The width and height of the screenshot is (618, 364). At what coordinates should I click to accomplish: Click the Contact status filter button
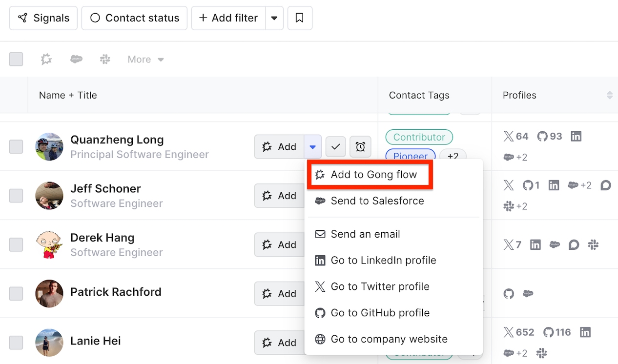pyautogui.click(x=134, y=18)
